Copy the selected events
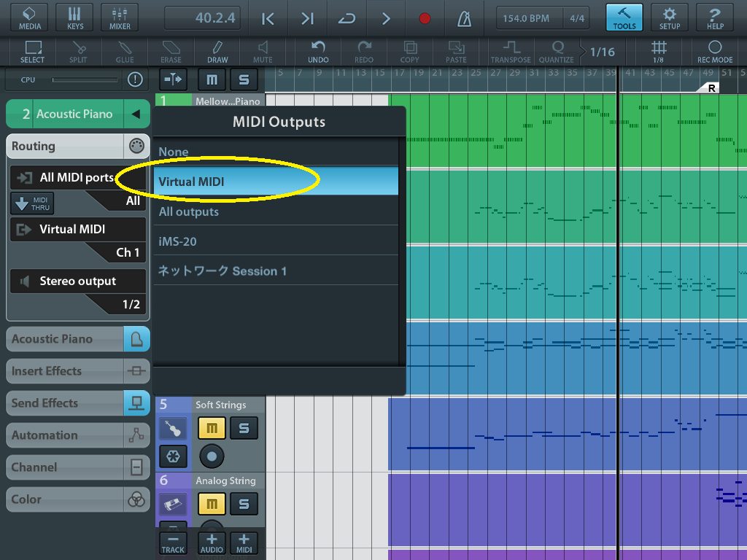The image size is (747, 560). (x=410, y=52)
